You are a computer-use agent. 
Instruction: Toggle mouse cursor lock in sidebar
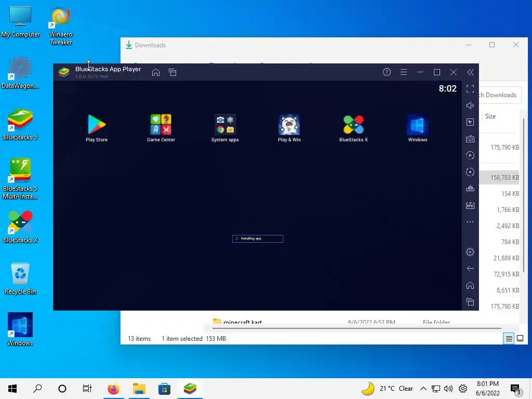pos(470,122)
